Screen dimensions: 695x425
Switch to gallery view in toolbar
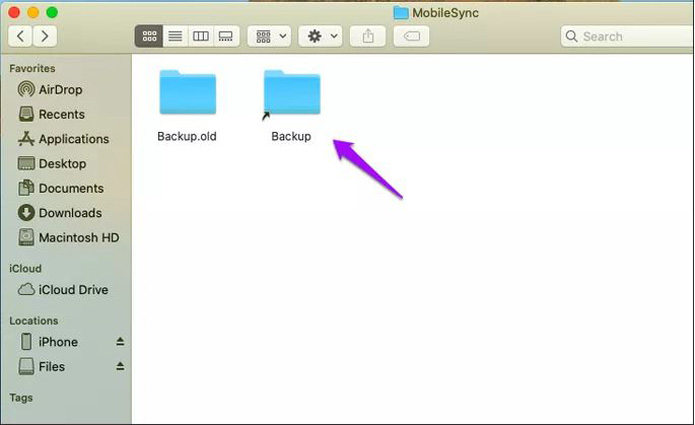226,36
